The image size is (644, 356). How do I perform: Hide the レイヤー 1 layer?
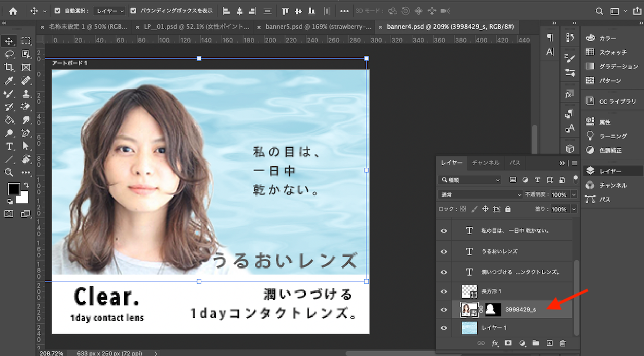[443, 328]
